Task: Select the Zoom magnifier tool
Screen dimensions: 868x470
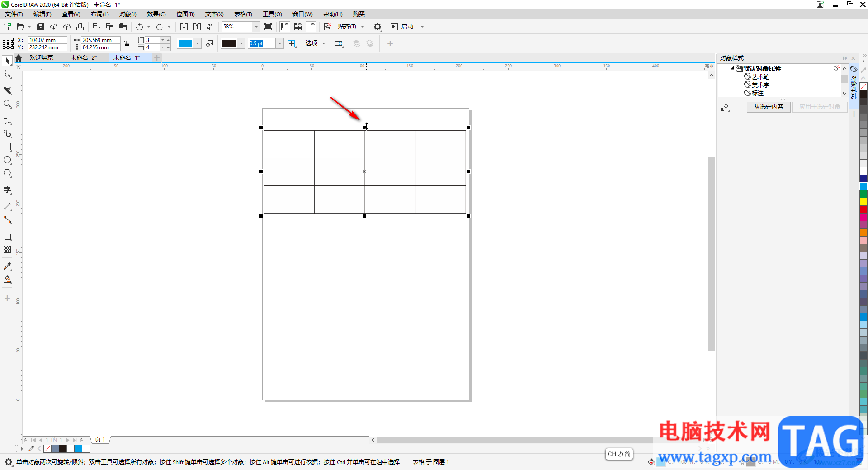Action: coord(7,104)
